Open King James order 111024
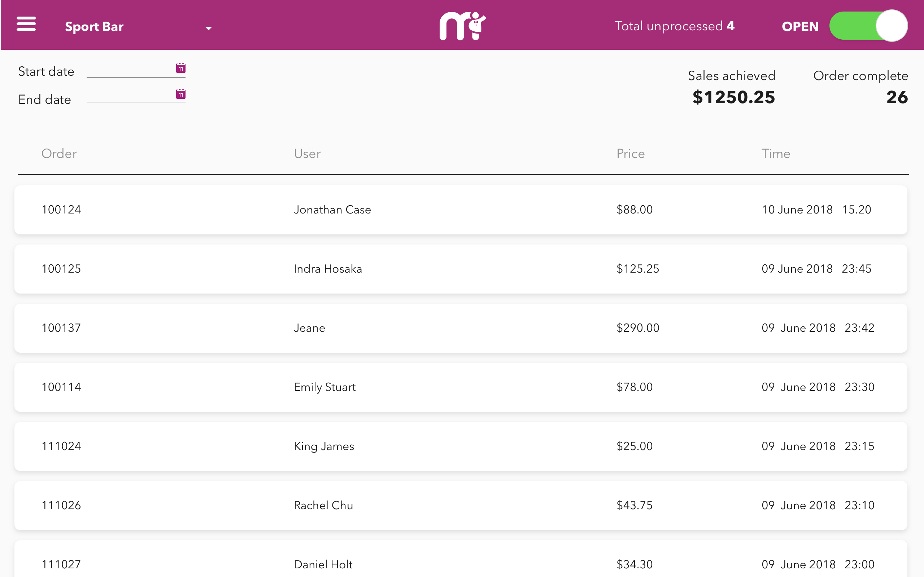This screenshot has height=577, width=924. (x=461, y=446)
